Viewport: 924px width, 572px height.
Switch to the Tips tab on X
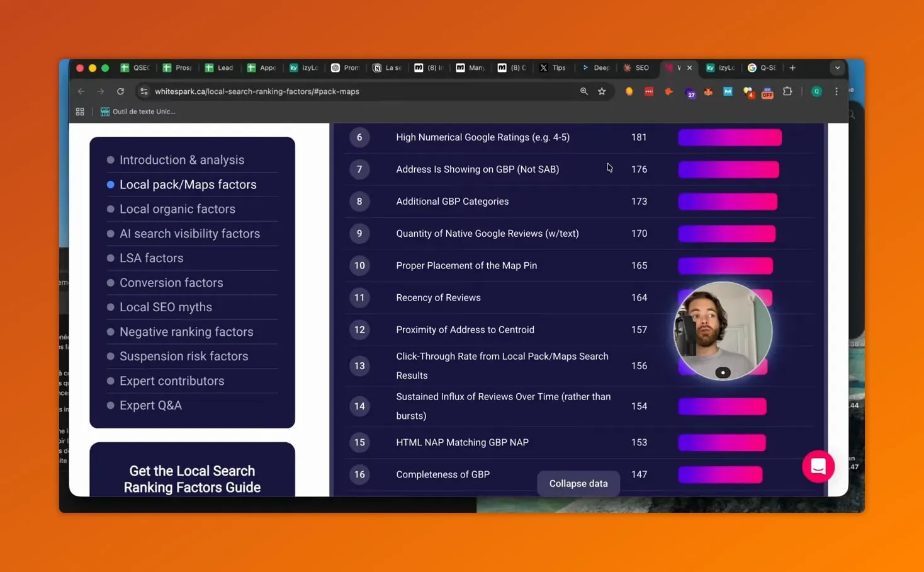point(553,67)
